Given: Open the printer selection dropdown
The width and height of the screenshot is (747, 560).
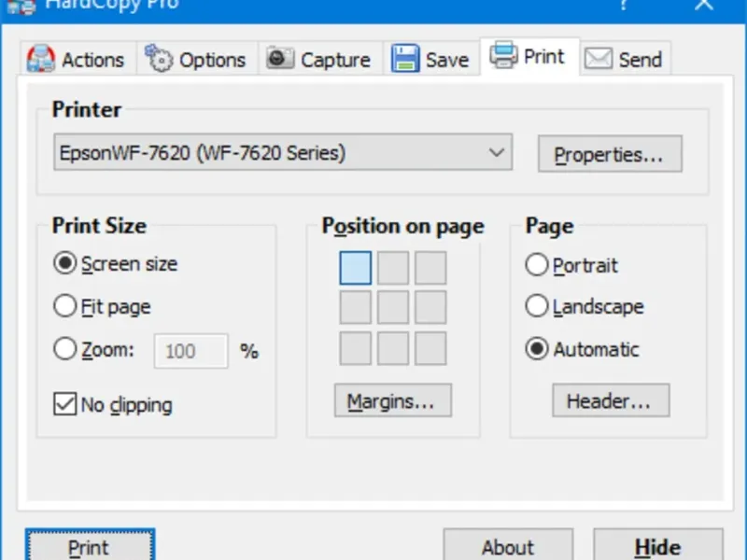Looking at the screenshot, I should click(x=283, y=152).
